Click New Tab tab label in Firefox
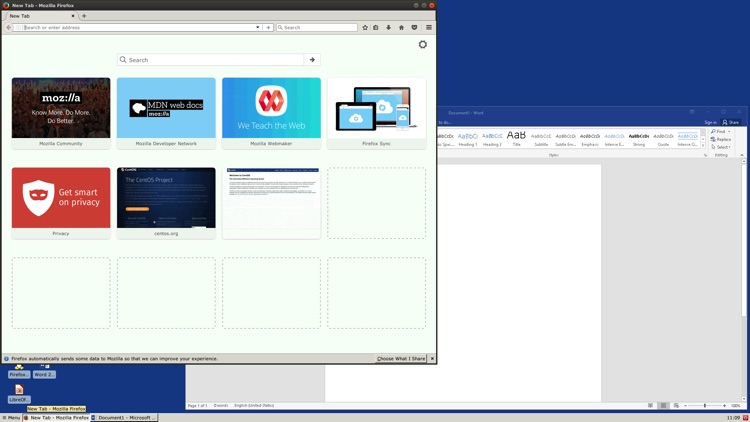 (x=20, y=16)
